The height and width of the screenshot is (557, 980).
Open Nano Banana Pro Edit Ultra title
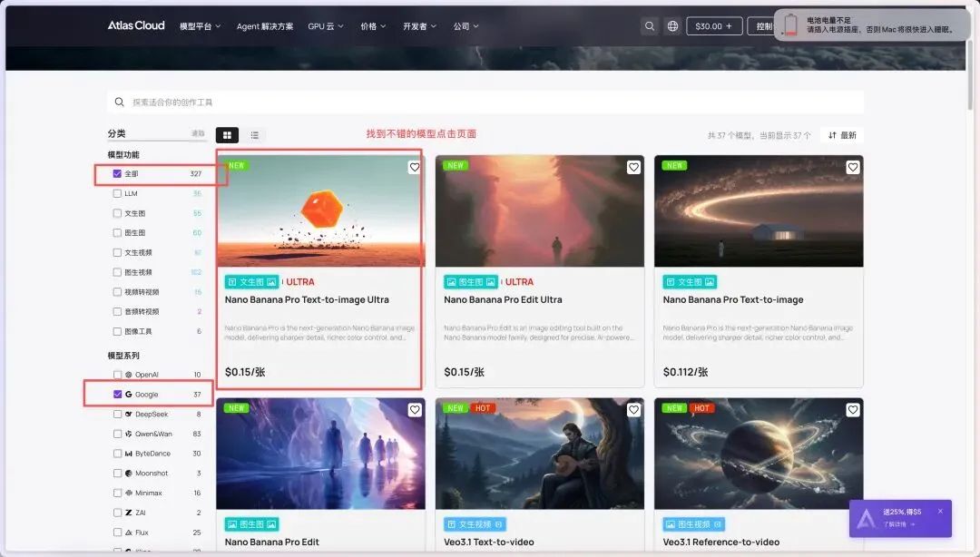503,299
